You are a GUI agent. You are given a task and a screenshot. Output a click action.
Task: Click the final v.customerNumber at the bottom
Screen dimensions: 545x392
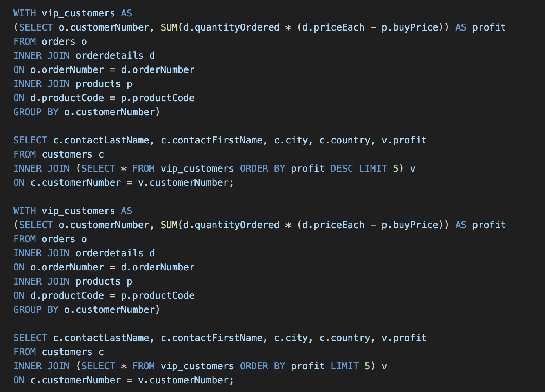(183, 380)
